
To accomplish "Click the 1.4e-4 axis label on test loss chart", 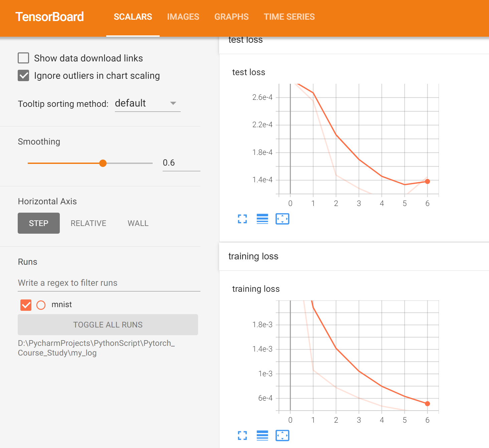I will click(x=263, y=180).
